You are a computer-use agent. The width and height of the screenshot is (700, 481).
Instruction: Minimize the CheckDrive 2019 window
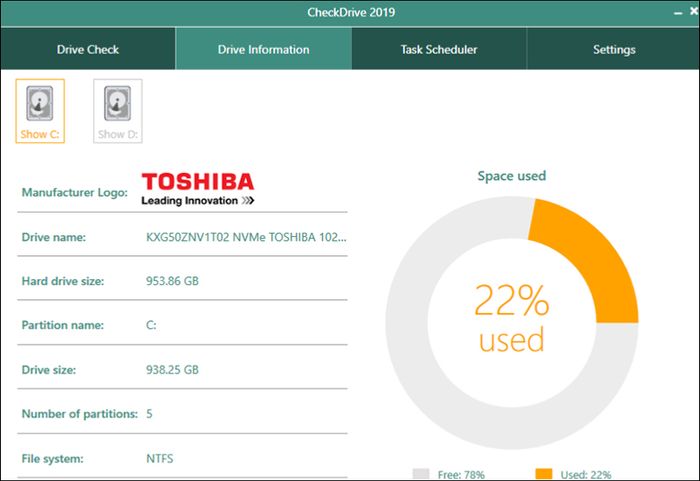click(678, 13)
